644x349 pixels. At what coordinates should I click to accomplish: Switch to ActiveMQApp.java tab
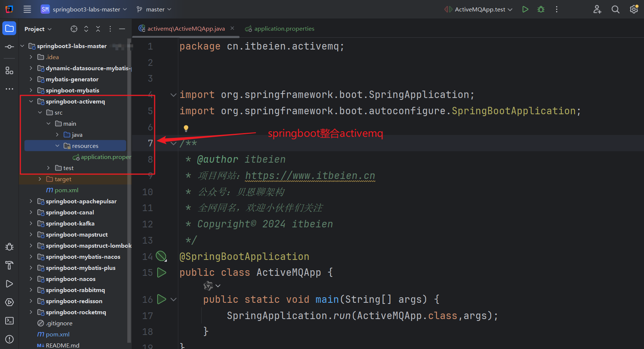(186, 28)
